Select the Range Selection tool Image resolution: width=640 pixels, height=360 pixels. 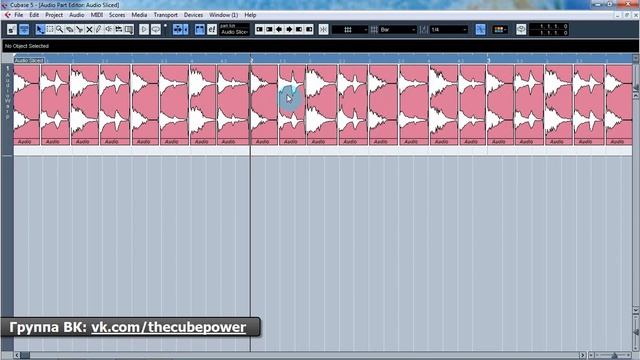[50, 29]
